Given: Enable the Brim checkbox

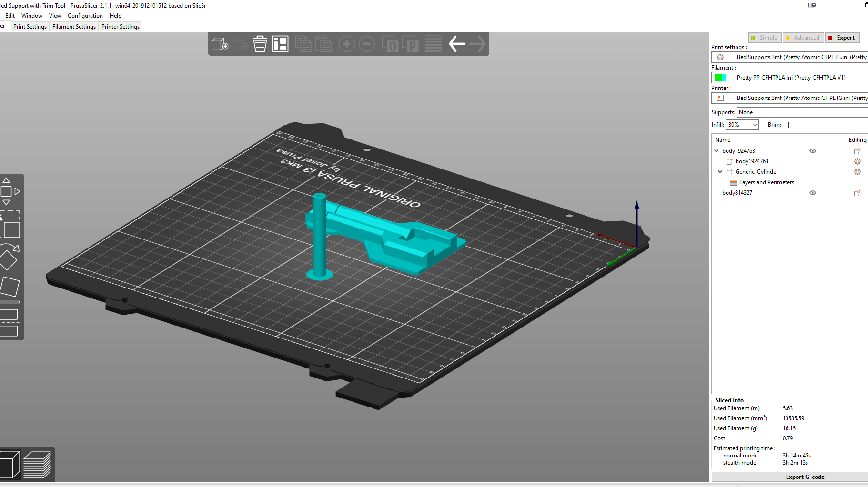Looking at the screenshot, I should [786, 125].
